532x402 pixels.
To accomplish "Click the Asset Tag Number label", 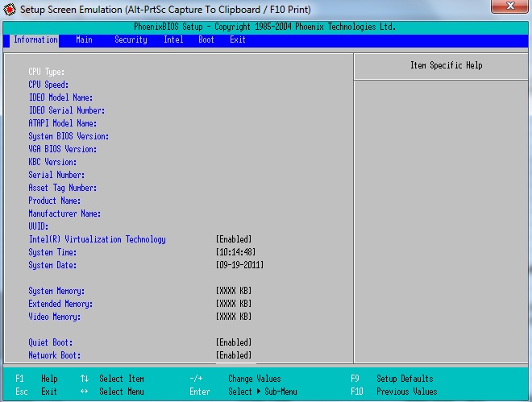I will (x=62, y=188).
